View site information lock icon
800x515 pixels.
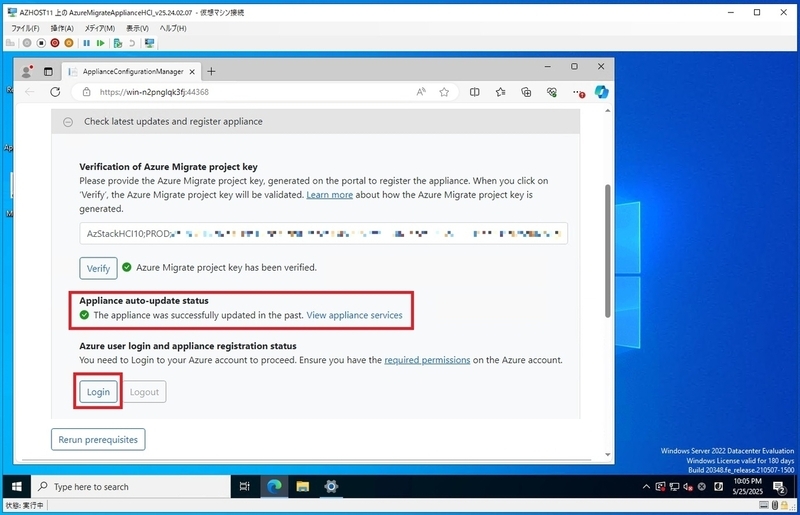[87, 92]
